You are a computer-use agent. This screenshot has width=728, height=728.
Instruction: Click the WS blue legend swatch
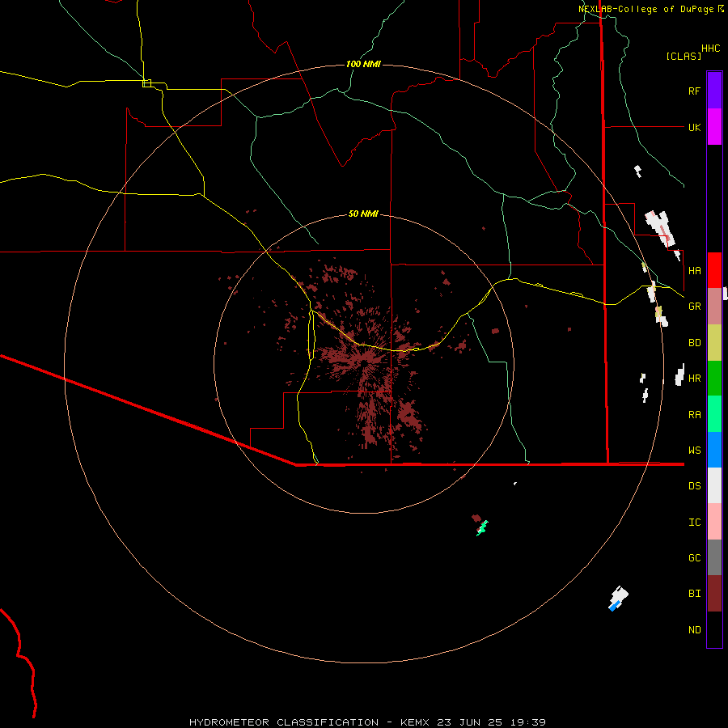coord(714,450)
